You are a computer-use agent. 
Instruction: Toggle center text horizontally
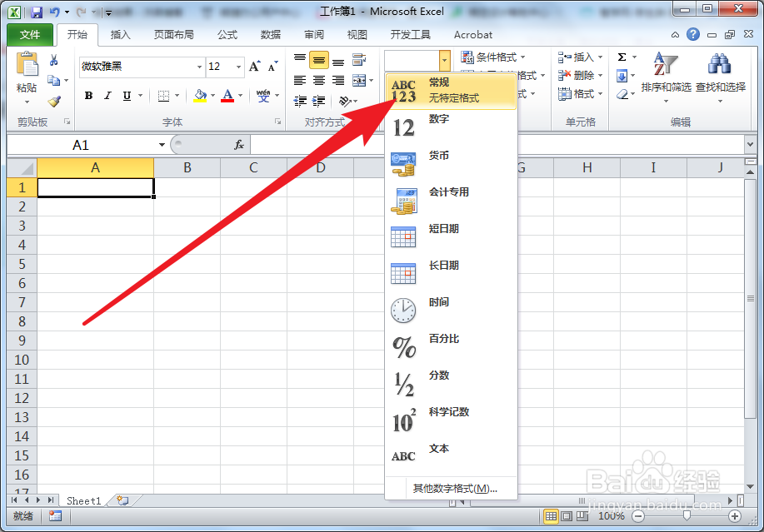pos(318,80)
